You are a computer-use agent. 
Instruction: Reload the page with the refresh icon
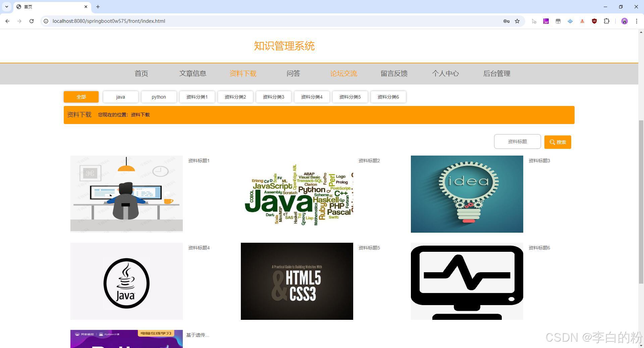(32, 21)
